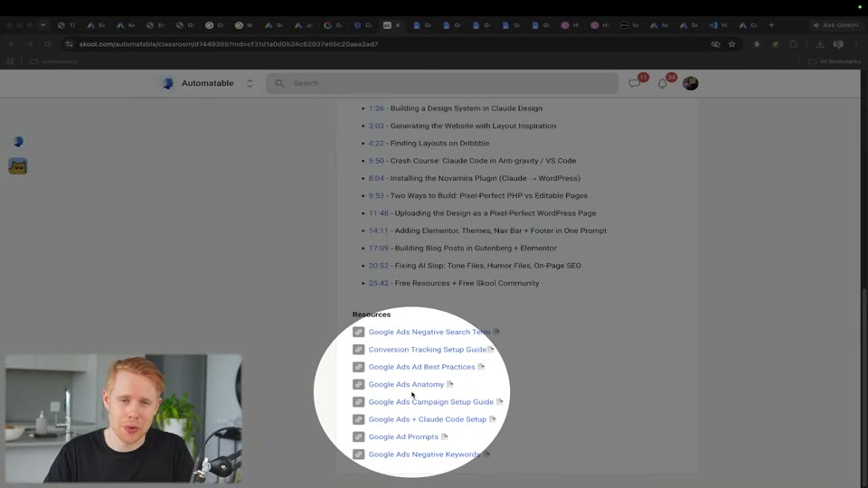Image resolution: width=868 pixels, height=488 pixels.
Task: Open blue head group icon in sidebar
Action: click(x=18, y=142)
